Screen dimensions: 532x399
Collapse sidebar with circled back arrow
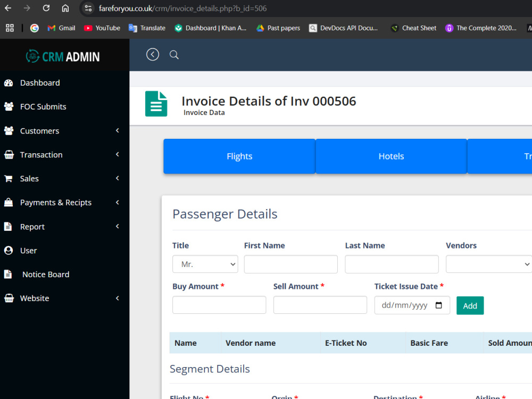(x=153, y=55)
